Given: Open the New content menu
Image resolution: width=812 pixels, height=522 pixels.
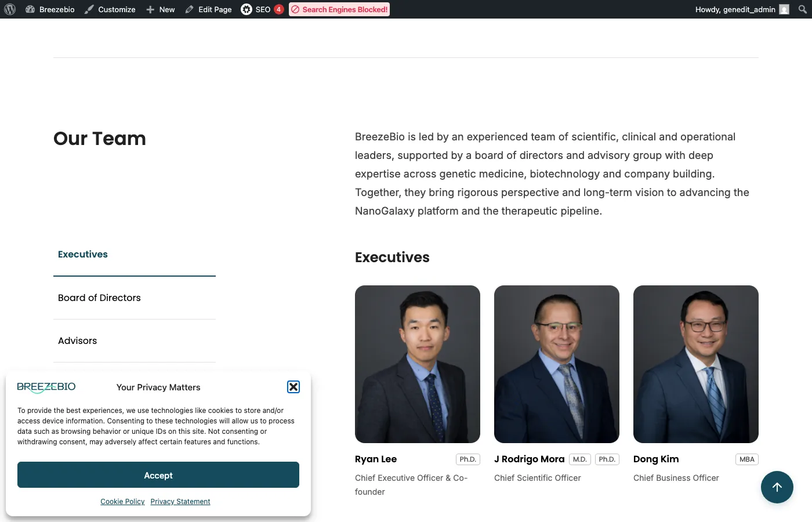Looking at the screenshot, I should 161,9.
